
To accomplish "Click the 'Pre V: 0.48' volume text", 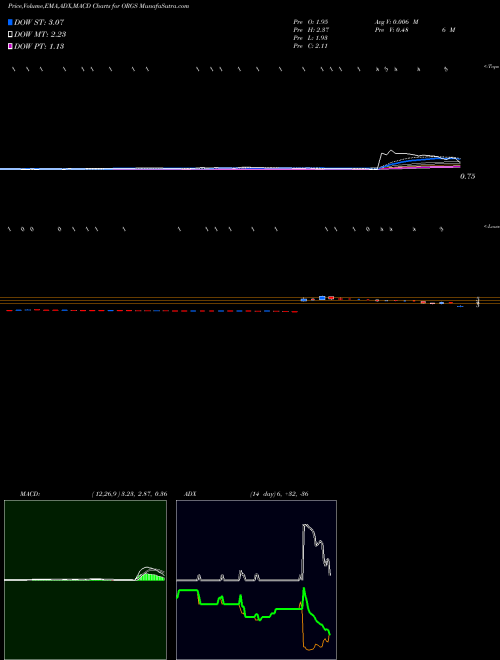I will (x=392, y=30).
